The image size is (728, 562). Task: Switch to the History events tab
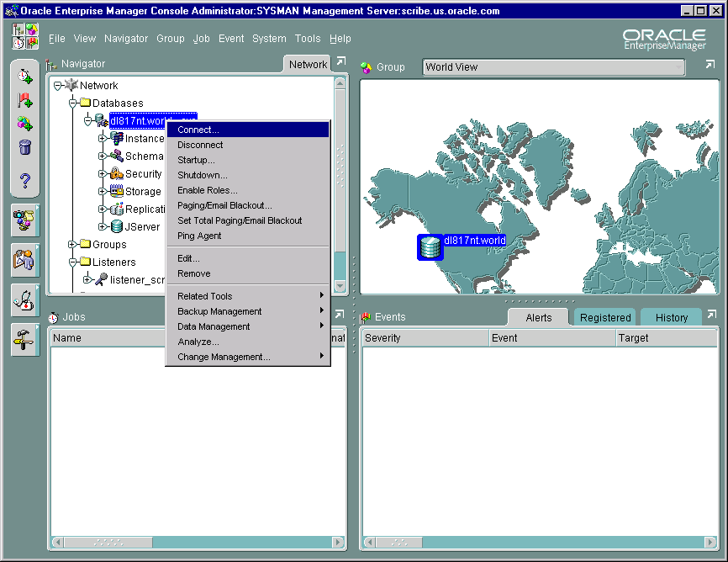[672, 317]
